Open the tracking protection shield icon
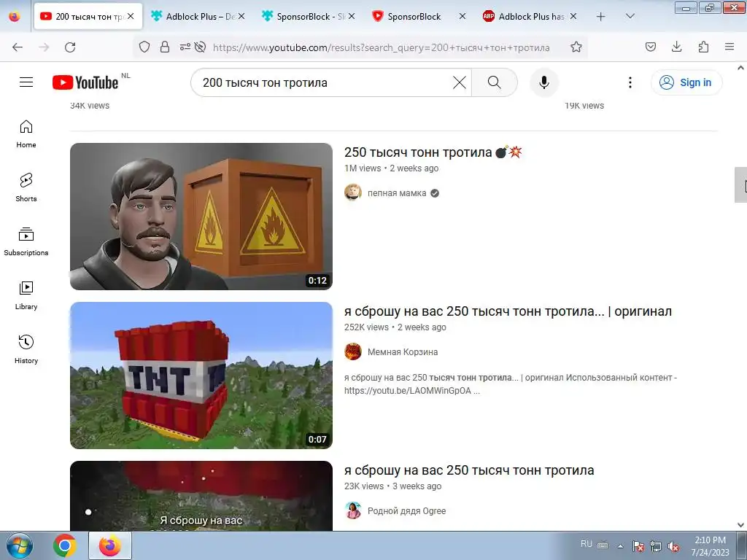Screen dimensions: 747x560 (x=144, y=47)
